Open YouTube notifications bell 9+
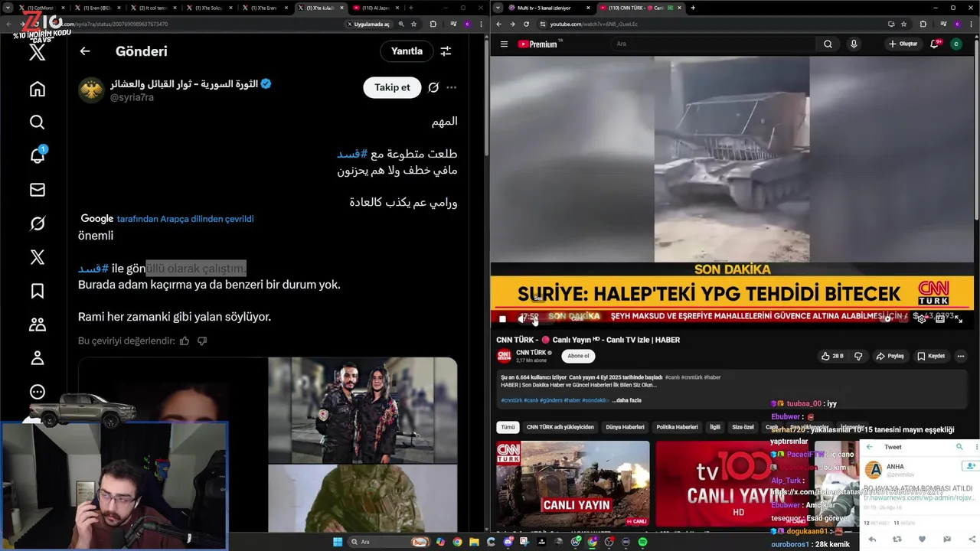Screen dimensions: 980x551 934,44
